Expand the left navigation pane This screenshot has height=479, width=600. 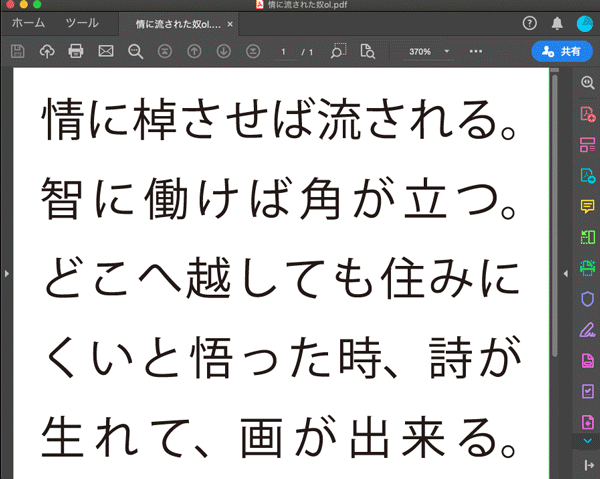pos(7,274)
